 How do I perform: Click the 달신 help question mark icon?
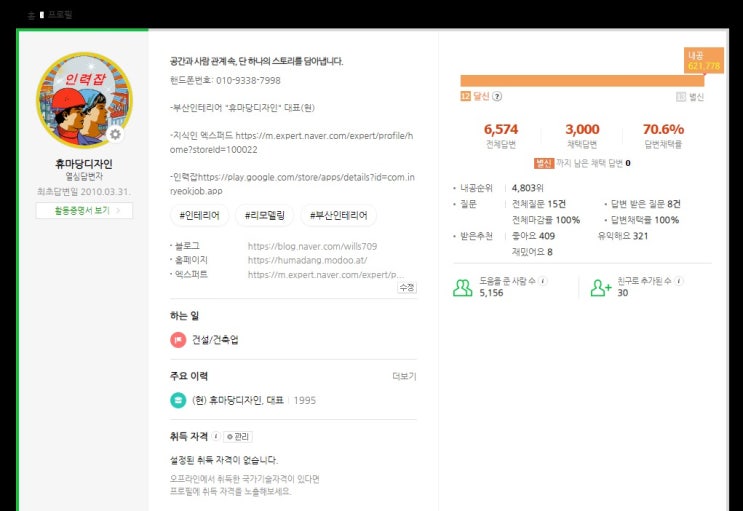point(497,96)
